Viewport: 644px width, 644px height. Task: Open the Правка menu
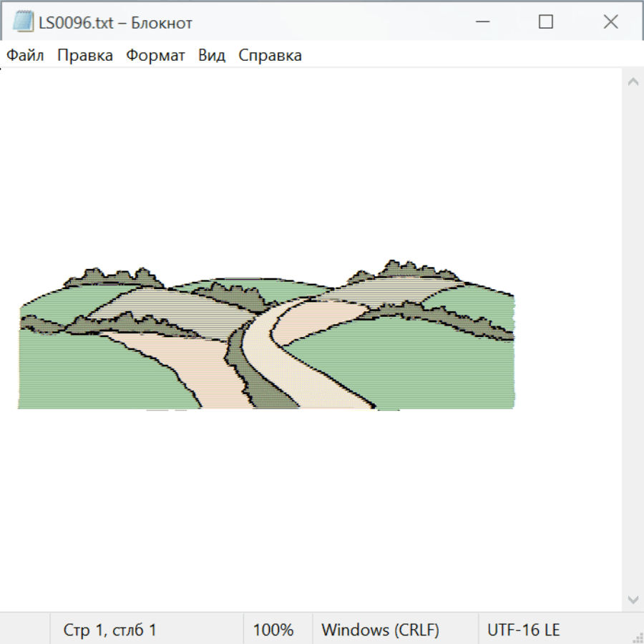click(85, 56)
